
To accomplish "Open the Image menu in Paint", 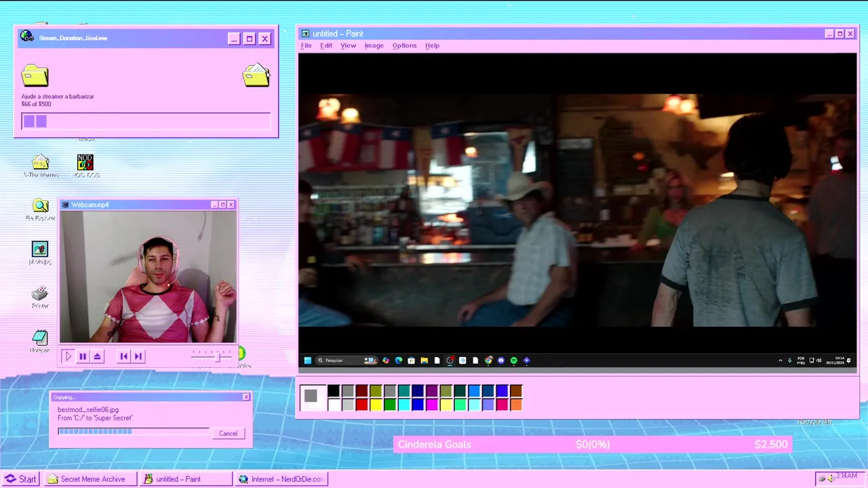I will tap(374, 45).
